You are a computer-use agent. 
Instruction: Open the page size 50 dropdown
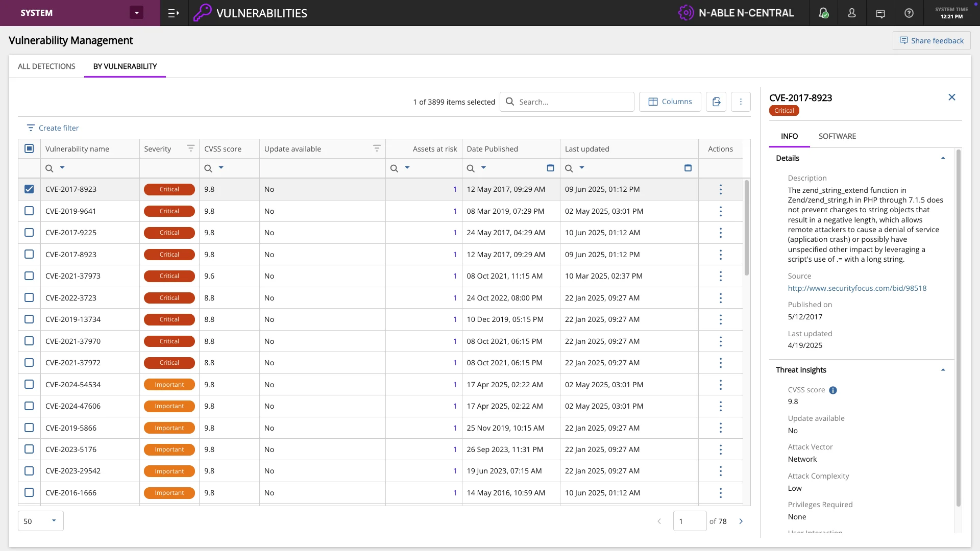point(41,521)
